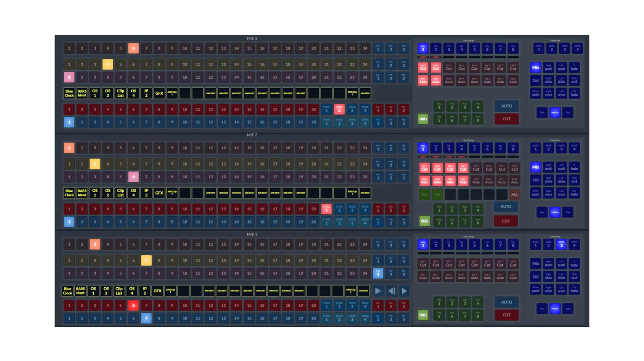The image size is (644, 361).
Task: Click IP 2 source label in M/E 1
Action: (145, 290)
